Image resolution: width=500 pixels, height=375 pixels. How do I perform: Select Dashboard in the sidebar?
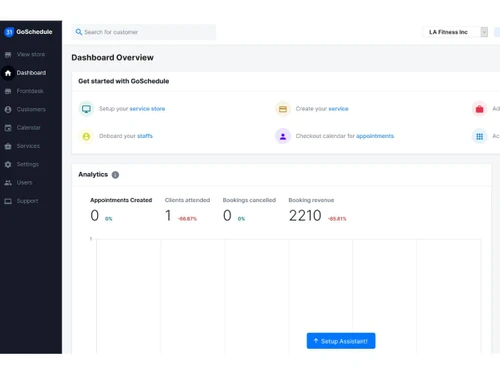(x=31, y=73)
